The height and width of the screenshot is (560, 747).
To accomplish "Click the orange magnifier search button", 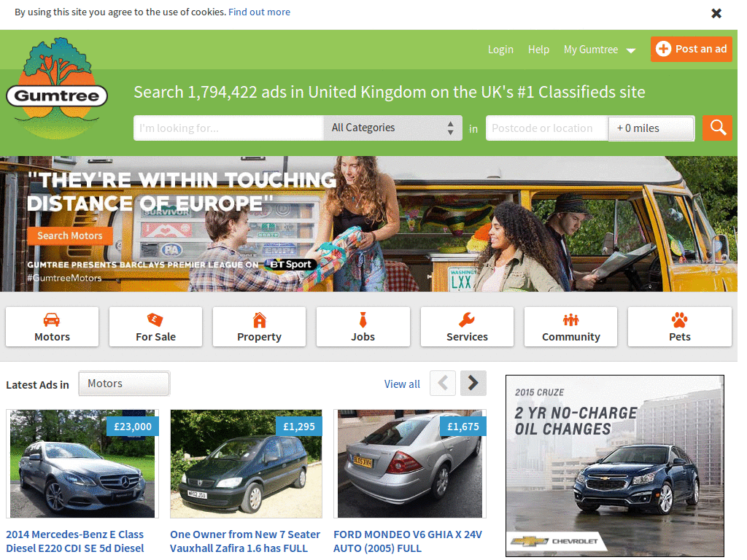I will pos(718,128).
